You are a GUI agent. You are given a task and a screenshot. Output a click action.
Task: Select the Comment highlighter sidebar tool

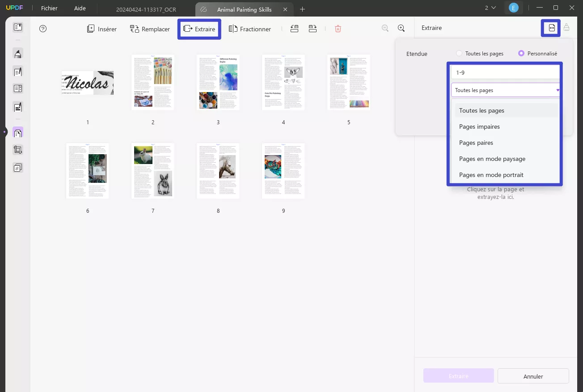[x=18, y=54]
